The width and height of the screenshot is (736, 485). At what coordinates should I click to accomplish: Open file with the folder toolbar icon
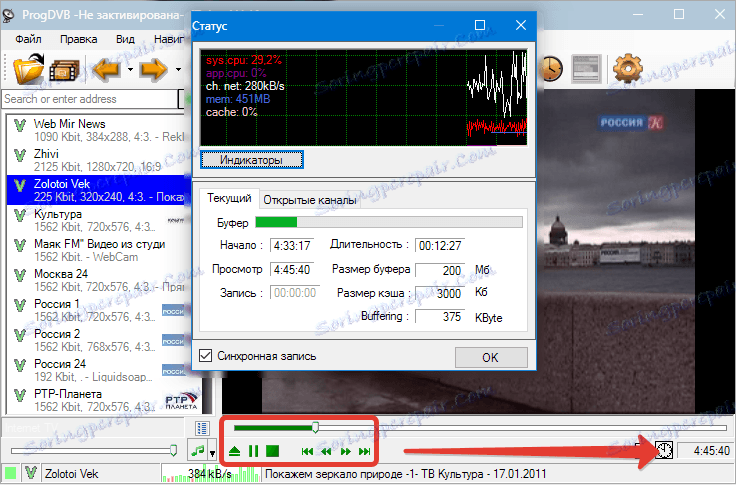tap(29, 69)
